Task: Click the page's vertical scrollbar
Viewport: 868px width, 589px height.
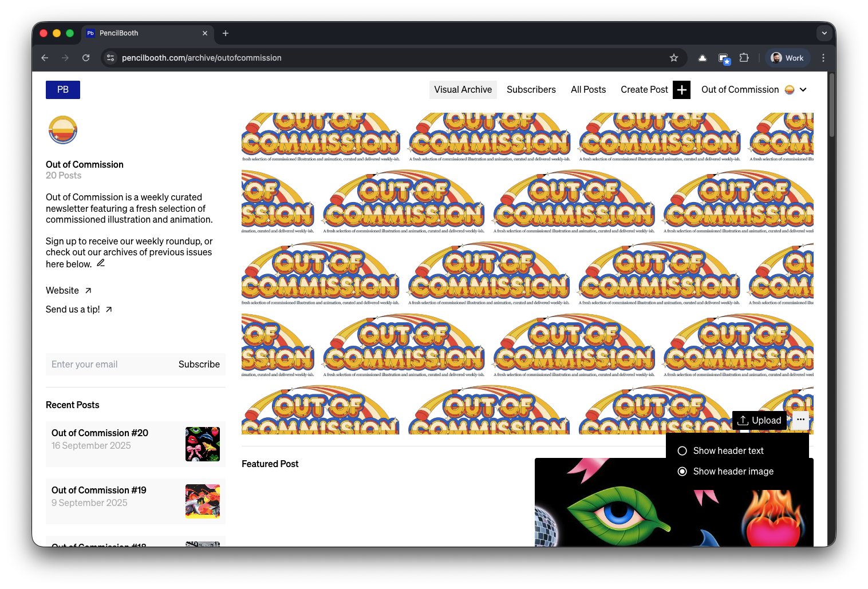Action: [x=832, y=105]
